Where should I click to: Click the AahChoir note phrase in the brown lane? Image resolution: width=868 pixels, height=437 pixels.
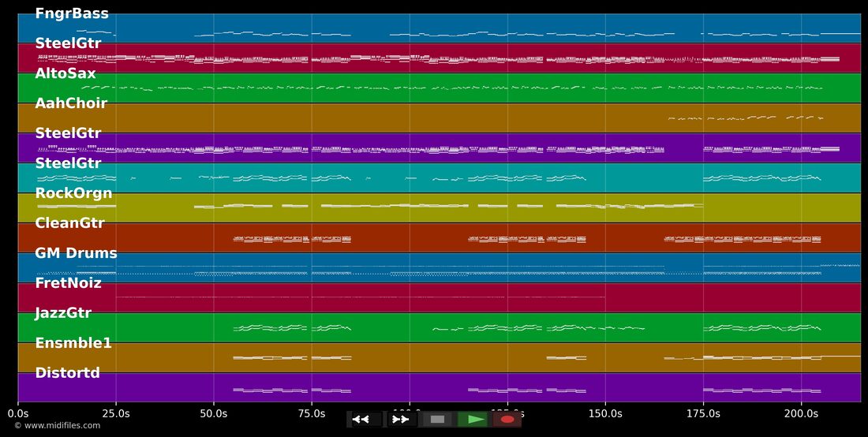coord(746,118)
